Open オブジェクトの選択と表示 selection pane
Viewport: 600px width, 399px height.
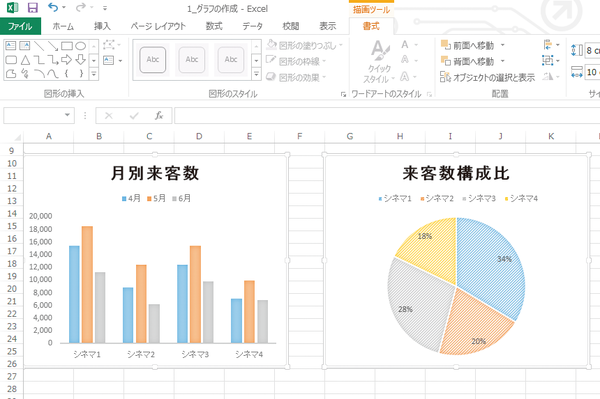pyautogui.click(x=488, y=77)
